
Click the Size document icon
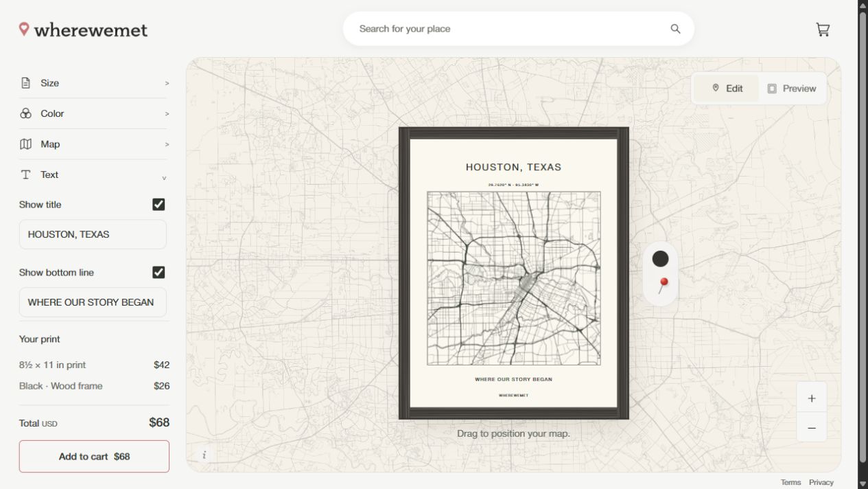(x=25, y=83)
